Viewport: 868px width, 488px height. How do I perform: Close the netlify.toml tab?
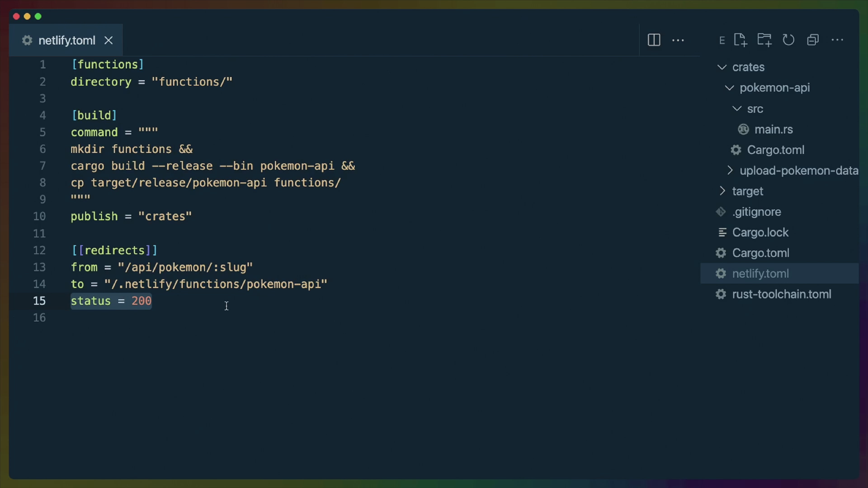click(108, 40)
